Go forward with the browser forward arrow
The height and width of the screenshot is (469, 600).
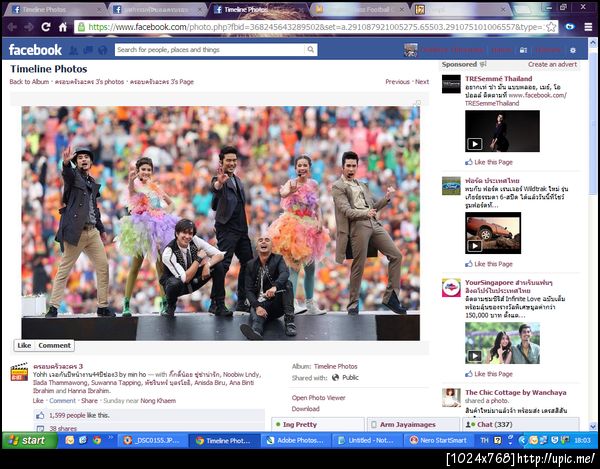(28, 27)
